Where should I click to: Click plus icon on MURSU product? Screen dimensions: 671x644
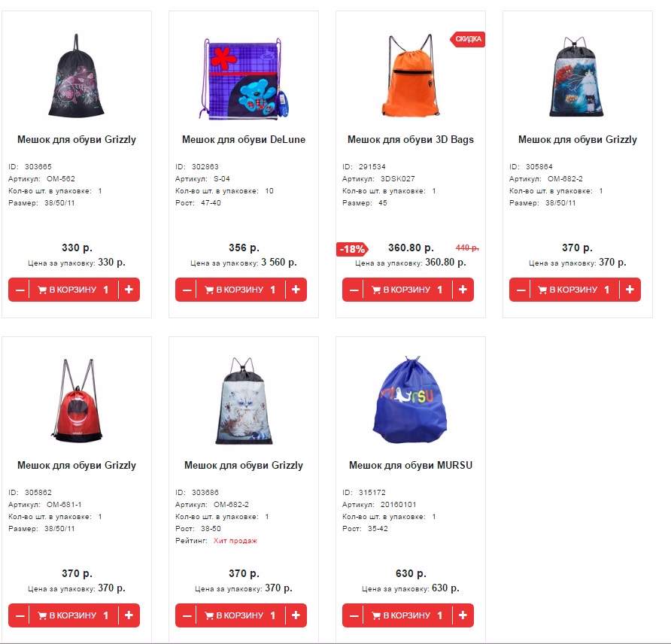pos(463,615)
